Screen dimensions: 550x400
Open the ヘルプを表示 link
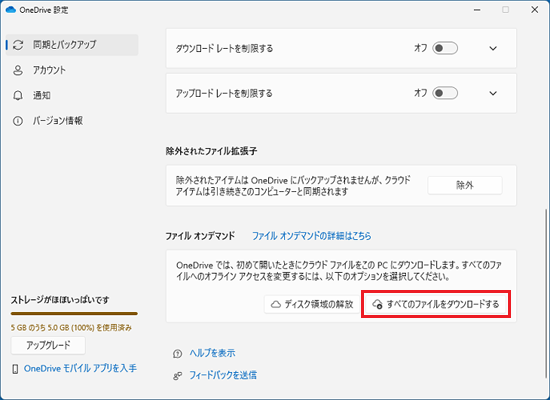212,353
